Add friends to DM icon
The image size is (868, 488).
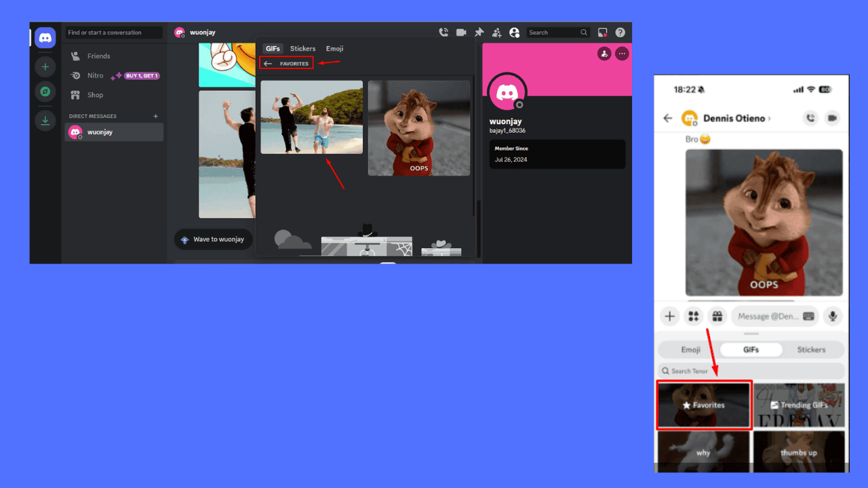[496, 33]
